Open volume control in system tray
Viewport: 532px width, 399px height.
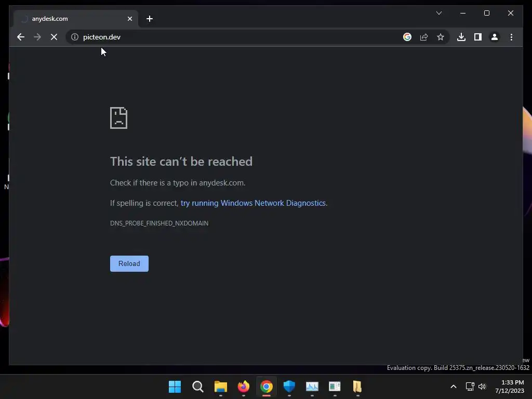[482, 387]
